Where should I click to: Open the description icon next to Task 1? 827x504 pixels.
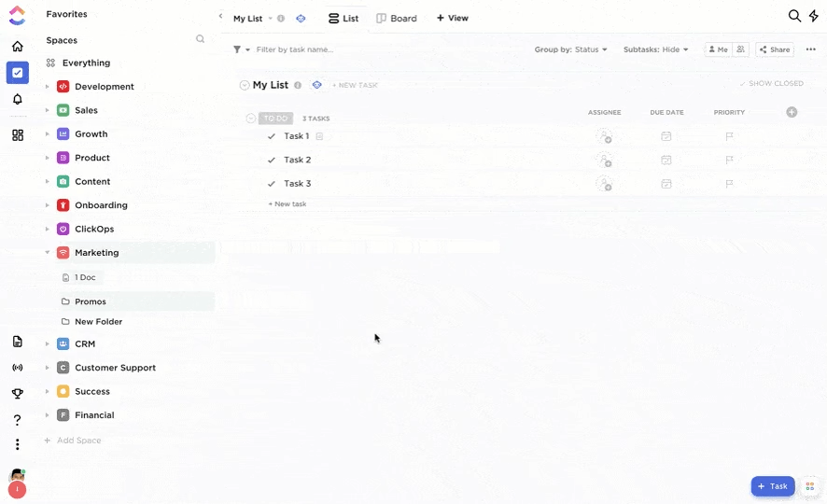pos(319,136)
